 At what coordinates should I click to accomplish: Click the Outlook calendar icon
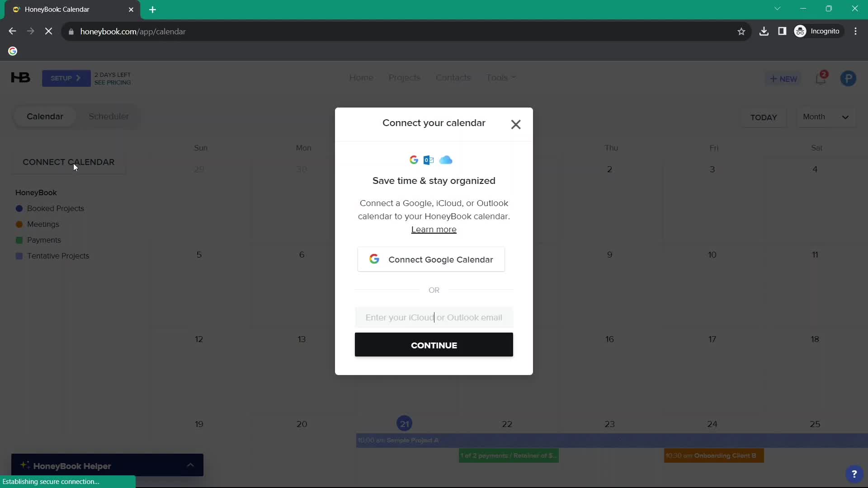point(429,160)
